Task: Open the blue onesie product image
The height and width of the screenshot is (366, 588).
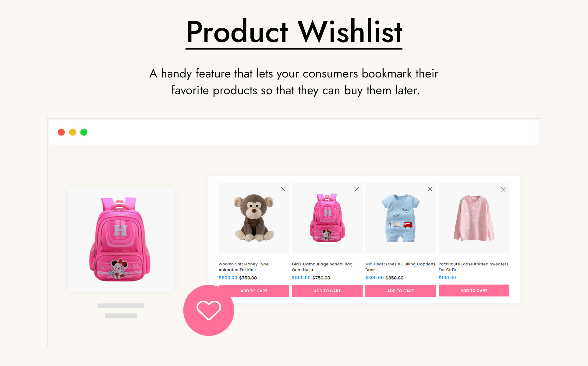Action: [x=401, y=218]
